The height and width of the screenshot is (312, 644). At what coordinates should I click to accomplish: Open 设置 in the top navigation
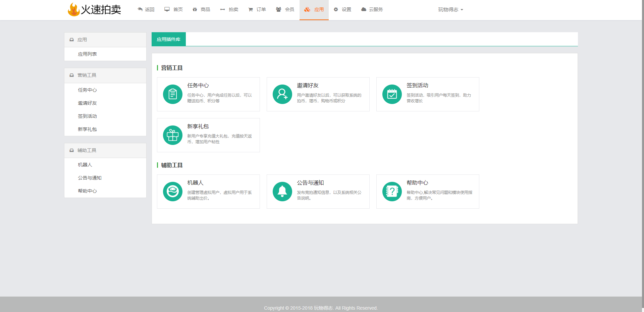pos(342,9)
